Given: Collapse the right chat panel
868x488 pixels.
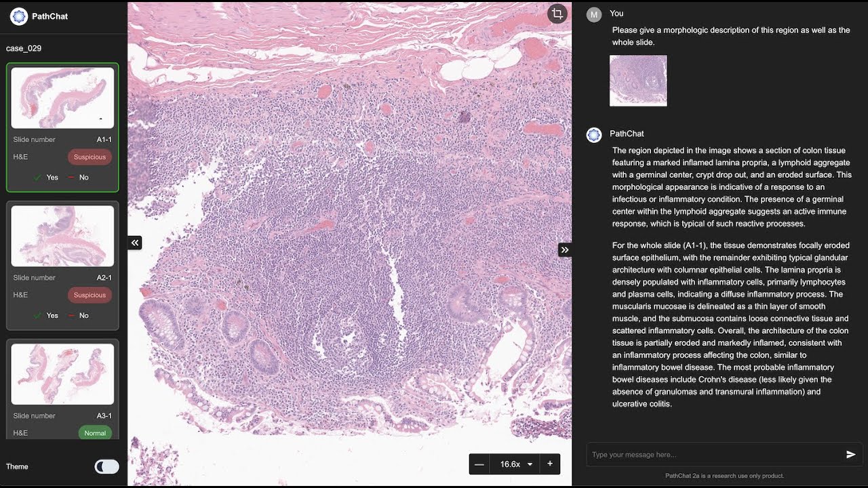Looking at the screenshot, I should pos(564,250).
